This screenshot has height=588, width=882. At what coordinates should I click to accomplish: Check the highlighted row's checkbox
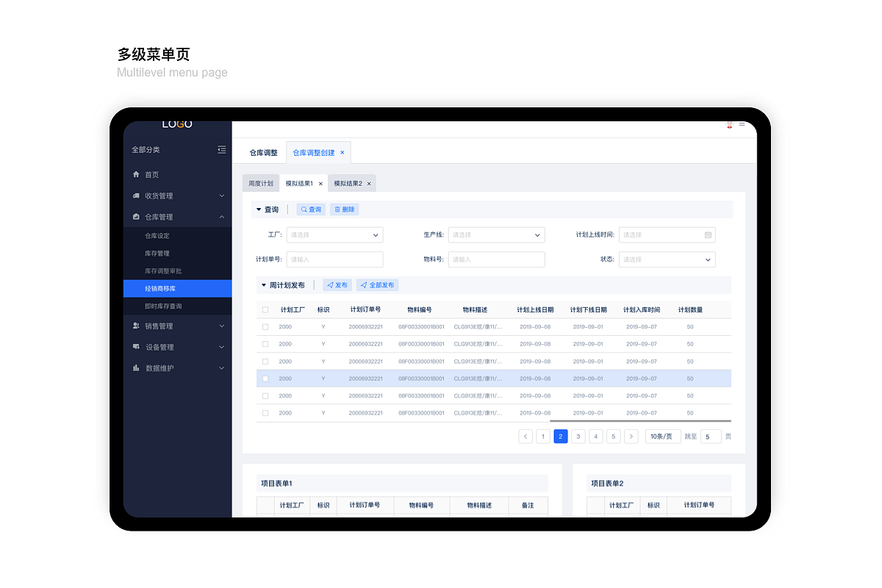(x=265, y=379)
